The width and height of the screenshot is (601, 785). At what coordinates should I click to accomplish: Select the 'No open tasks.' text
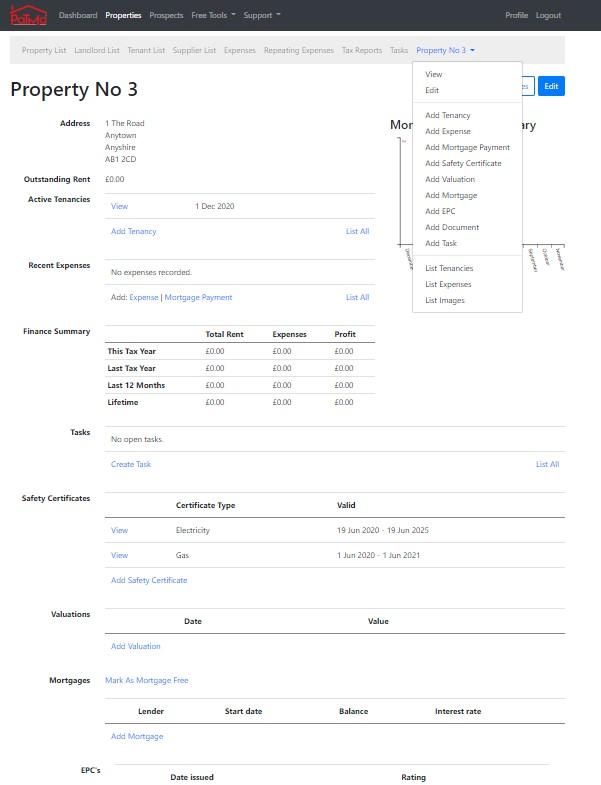click(137, 440)
